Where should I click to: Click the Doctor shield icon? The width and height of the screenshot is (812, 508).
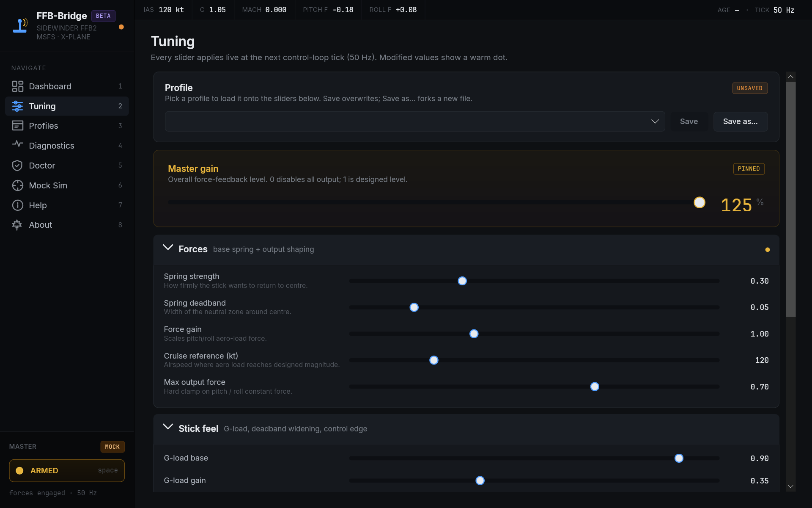(x=17, y=166)
